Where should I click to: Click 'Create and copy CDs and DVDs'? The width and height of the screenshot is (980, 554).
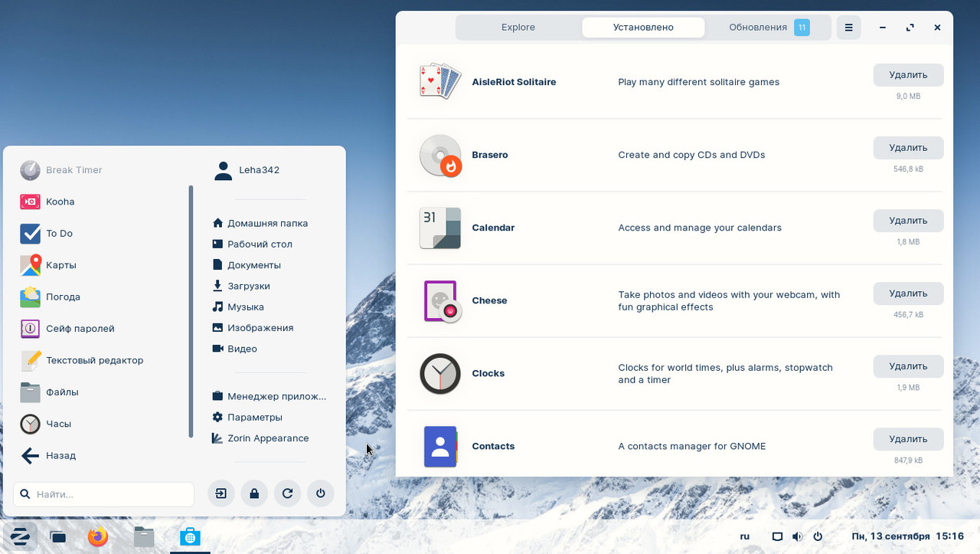691,155
